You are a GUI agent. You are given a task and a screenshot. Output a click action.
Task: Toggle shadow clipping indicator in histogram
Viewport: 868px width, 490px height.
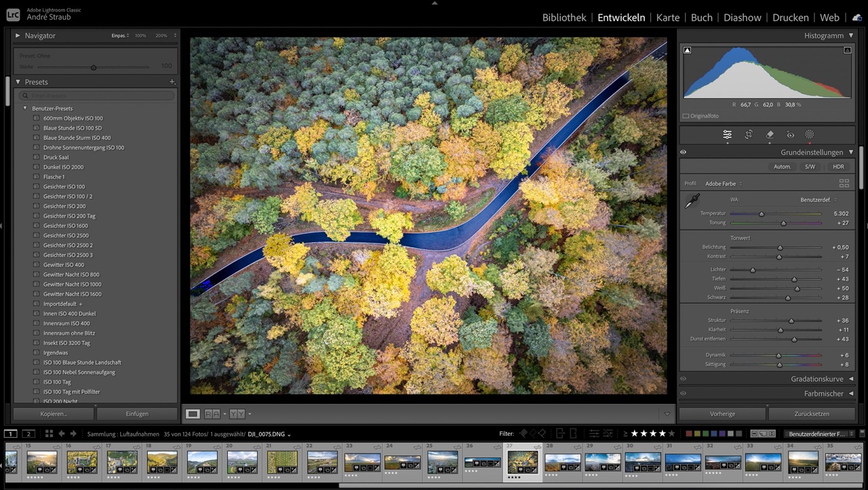click(688, 50)
